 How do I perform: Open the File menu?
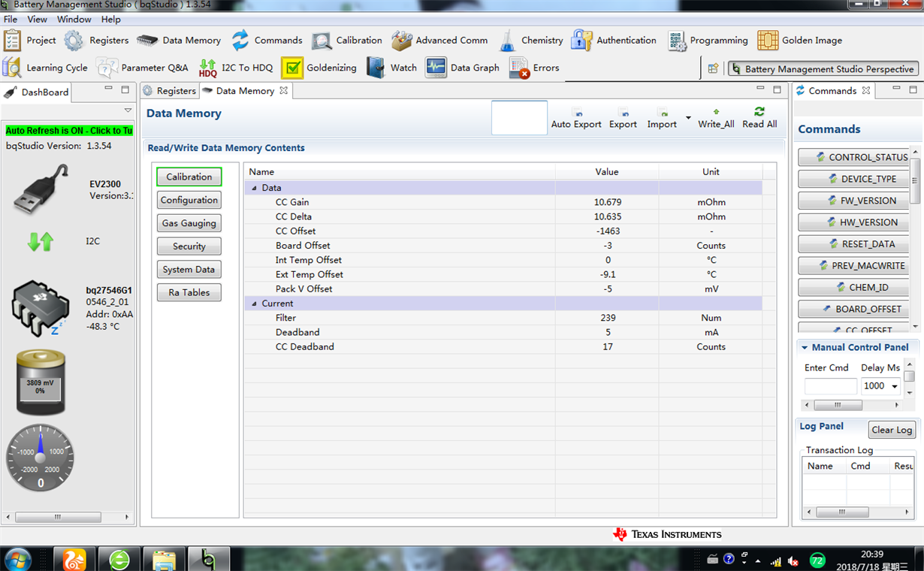pos(11,19)
